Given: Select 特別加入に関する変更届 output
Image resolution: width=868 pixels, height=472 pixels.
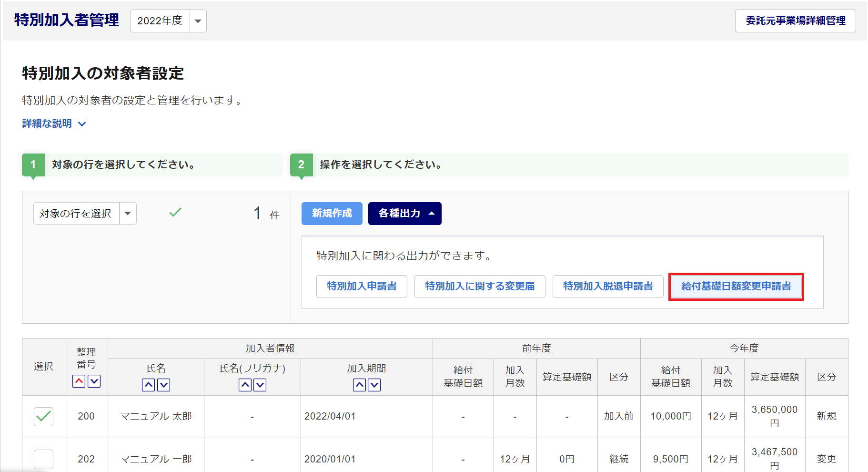Looking at the screenshot, I should pos(479,286).
